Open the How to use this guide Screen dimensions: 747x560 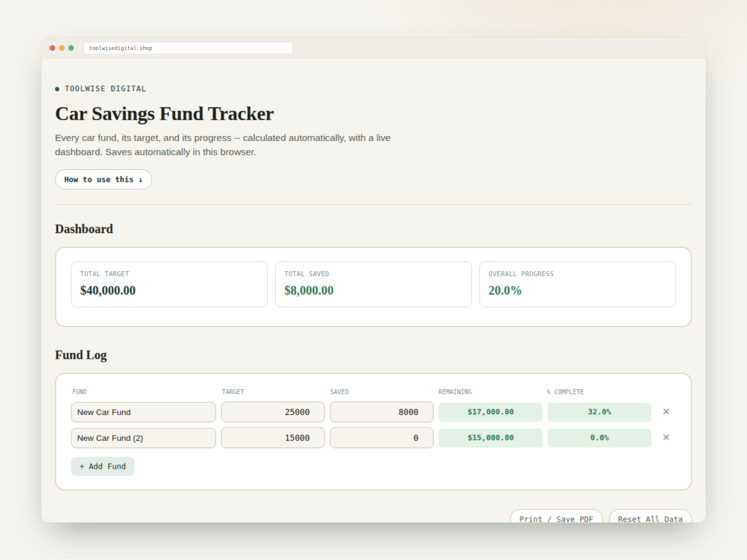point(103,179)
